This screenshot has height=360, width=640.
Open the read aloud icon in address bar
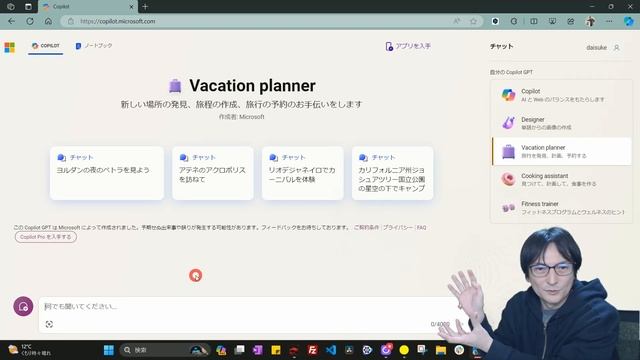[457, 21]
